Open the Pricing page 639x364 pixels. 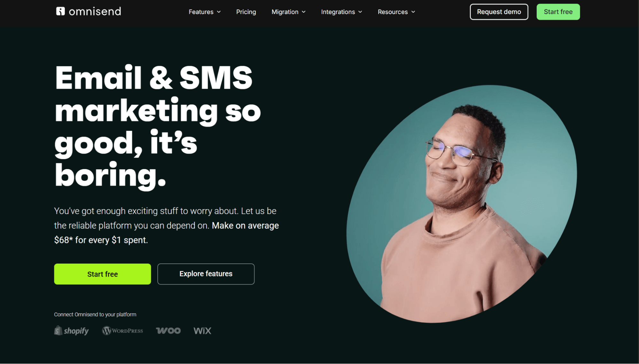(246, 12)
